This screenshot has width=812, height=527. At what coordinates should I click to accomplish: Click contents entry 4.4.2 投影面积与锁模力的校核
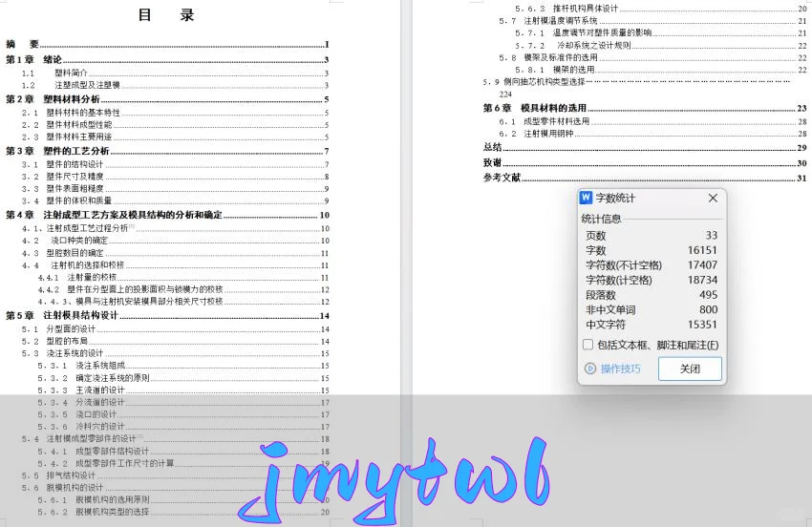click(183, 289)
